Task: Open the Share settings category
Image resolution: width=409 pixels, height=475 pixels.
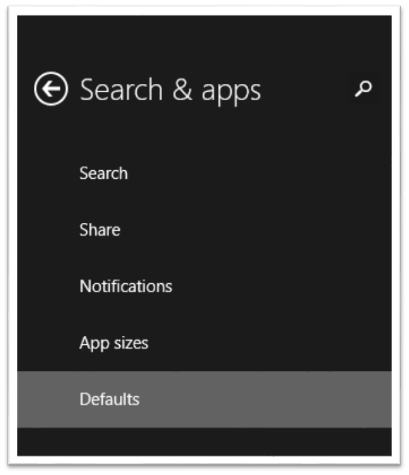Action: [x=204, y=230]
